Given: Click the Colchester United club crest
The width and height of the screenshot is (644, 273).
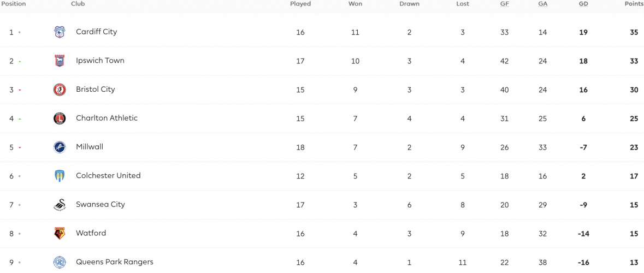Looking at the screenshot, I should (60, 176).
